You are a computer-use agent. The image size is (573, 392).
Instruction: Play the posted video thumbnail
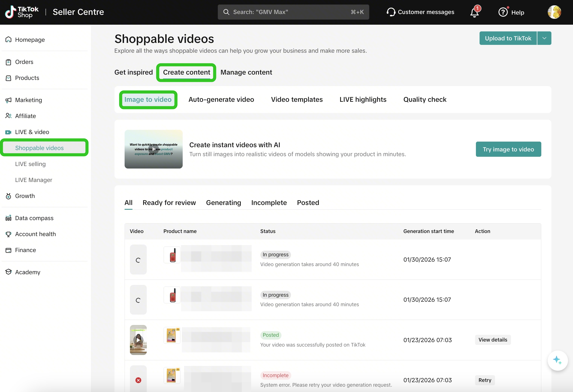(138, 340)
